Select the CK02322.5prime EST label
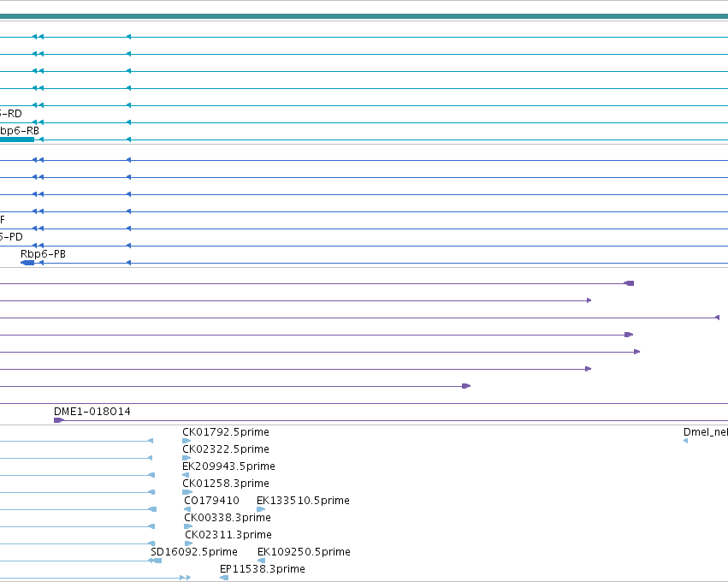Image resolution: width=728 pixels, height=582 pixels. point(226,449)
